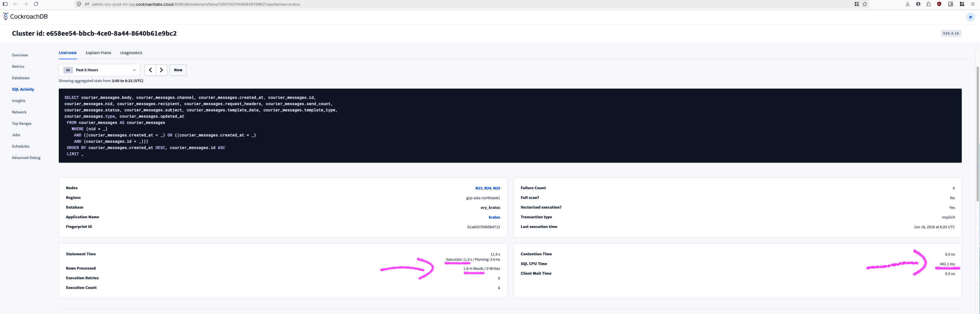Click the page vertical scrollbar
The width and height of the screenshot is (980, 314).
pyautogui.click(x=977, y=134)
